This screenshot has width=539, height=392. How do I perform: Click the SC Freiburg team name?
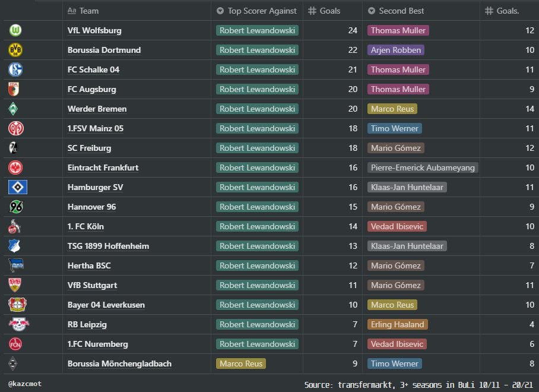tap(89, 148)
